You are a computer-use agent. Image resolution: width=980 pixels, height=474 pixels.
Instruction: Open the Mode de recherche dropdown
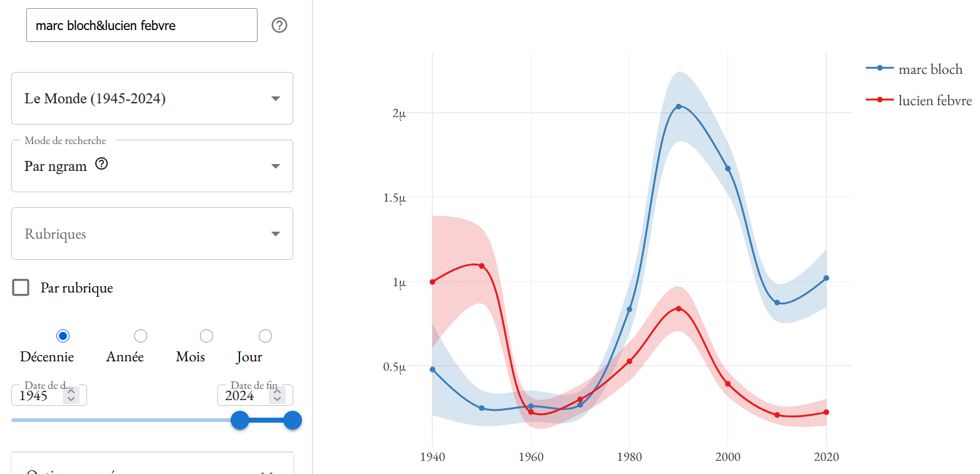pyautogui.click(x=152, y=166)
